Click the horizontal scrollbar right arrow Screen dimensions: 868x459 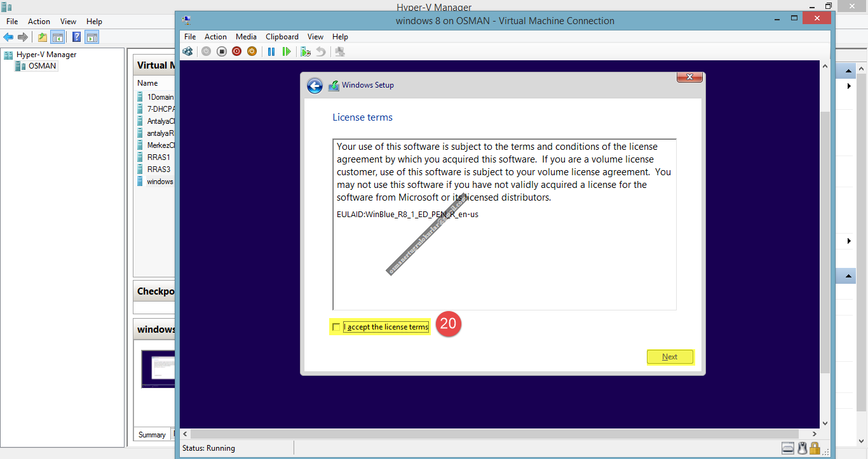(x=815, y=434)
